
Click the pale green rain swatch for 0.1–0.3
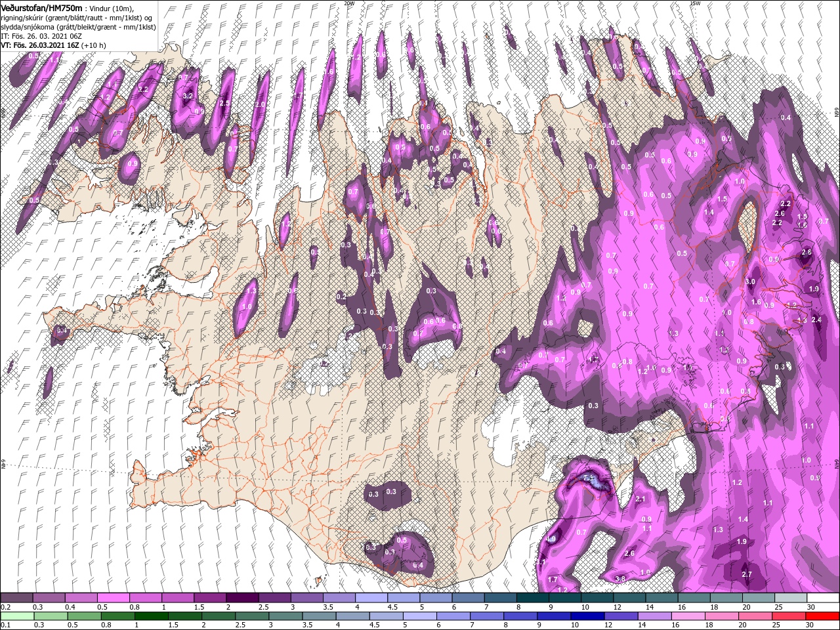[16, 616]
